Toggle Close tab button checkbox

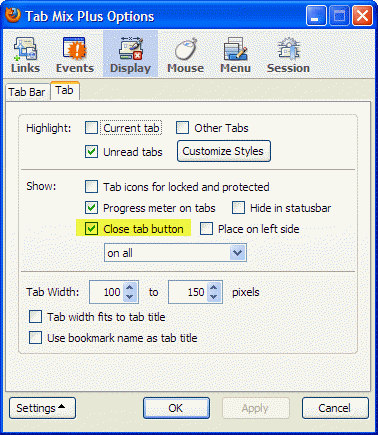(91, 229)
